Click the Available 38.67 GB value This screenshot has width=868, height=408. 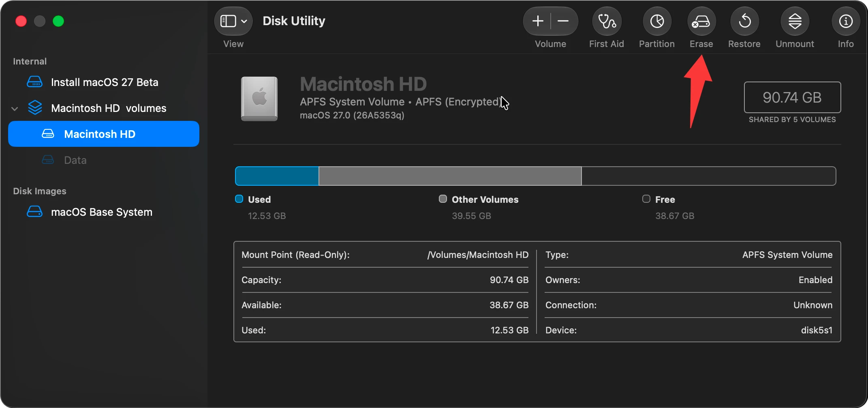[x=509, y=305]
